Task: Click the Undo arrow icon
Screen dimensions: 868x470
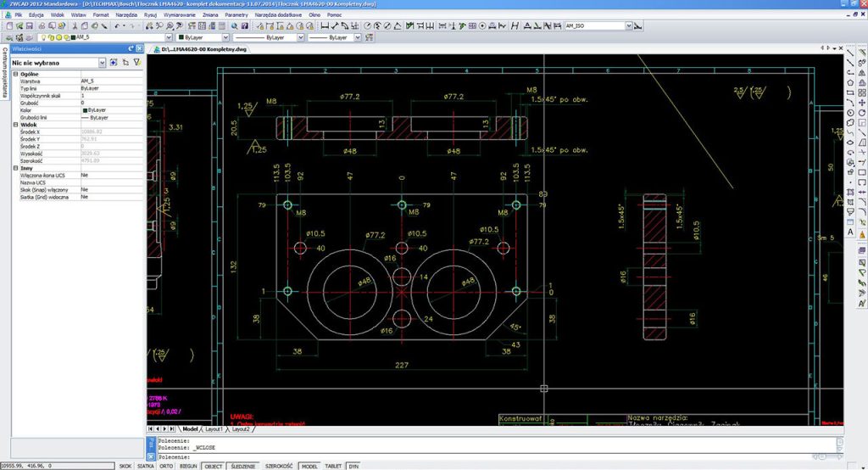Action: coord(117,26)
